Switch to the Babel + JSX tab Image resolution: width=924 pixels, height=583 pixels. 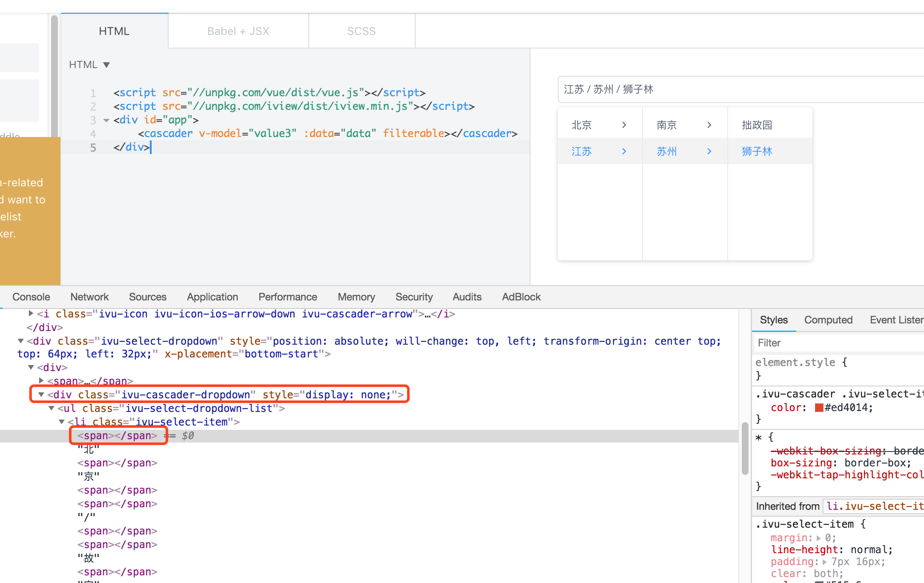pyautogui.click(x=238, y=31)
